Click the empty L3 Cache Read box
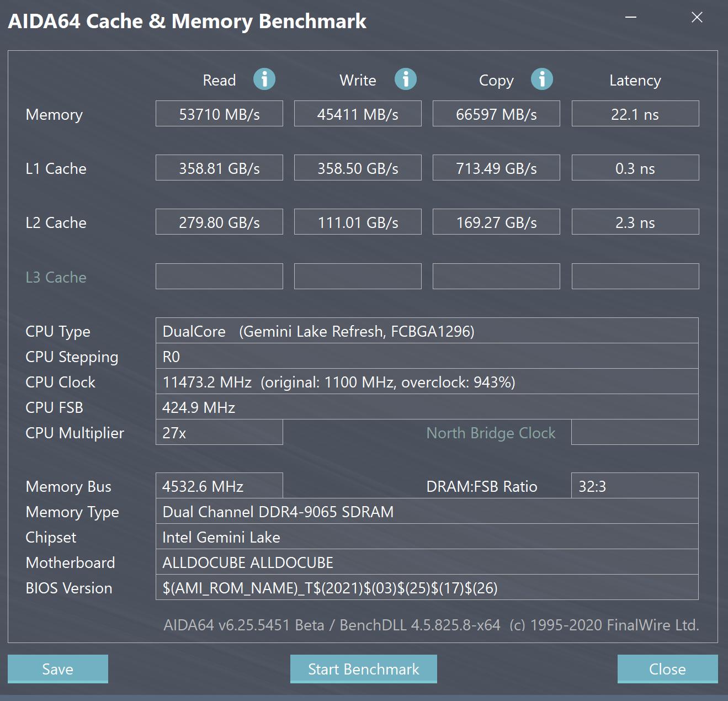728x701 pixels. click(219, 276)
